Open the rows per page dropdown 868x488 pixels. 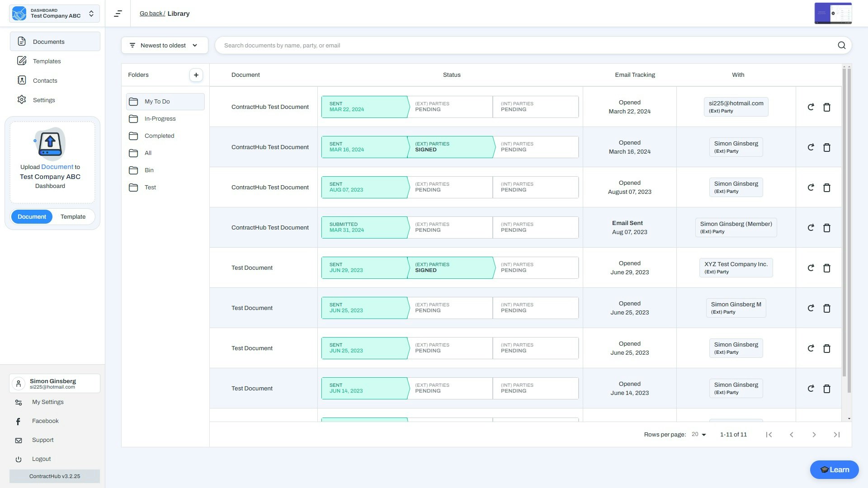(x=698, y=435)
